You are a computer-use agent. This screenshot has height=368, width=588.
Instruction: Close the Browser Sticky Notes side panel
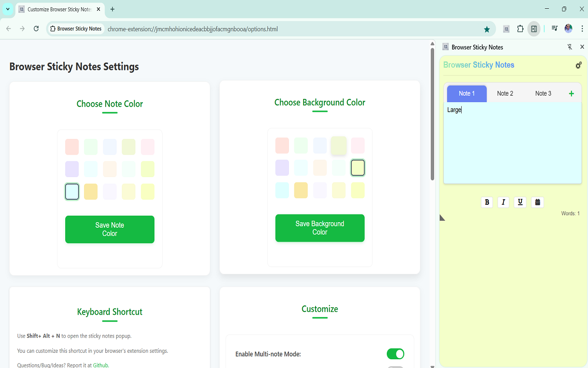point(582,47)
